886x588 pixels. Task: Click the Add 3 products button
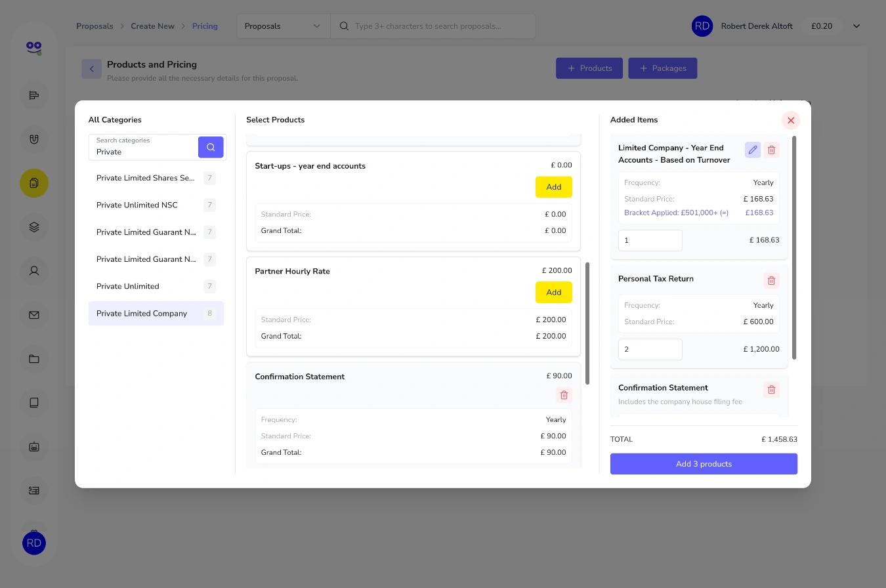pyautogui.click(x=704, y=464)
